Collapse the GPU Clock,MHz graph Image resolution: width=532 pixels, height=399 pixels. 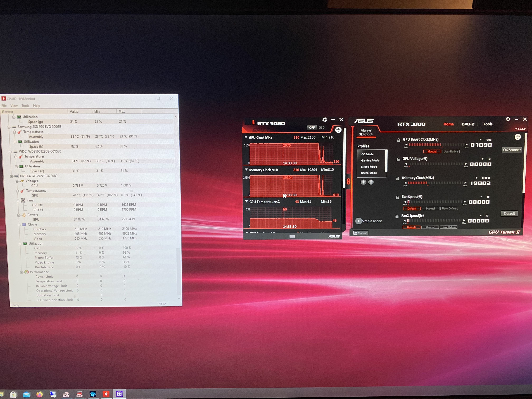point(246,137)
